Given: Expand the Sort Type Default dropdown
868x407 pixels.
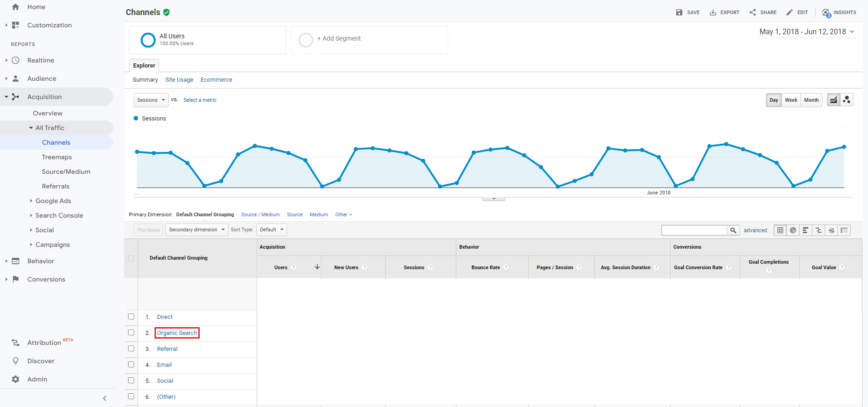Looking at the screenshot, I should (272, 230).
